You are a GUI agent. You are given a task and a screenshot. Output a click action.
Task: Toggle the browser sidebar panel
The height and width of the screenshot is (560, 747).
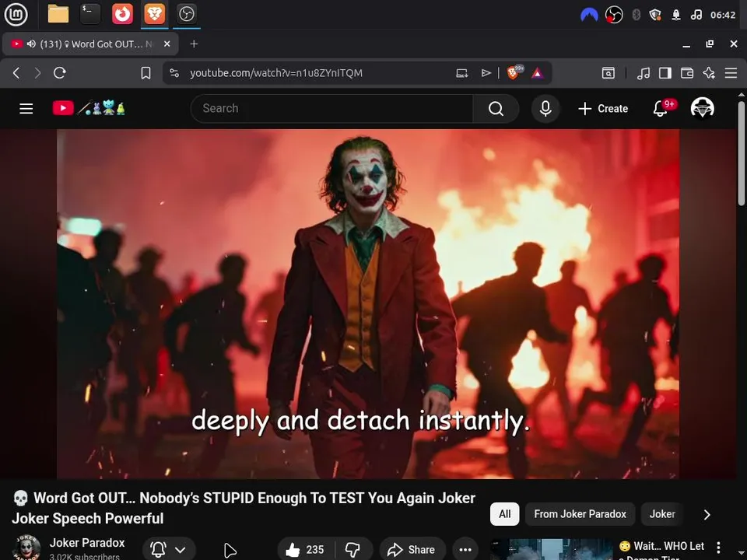click(x=665, y=73)
